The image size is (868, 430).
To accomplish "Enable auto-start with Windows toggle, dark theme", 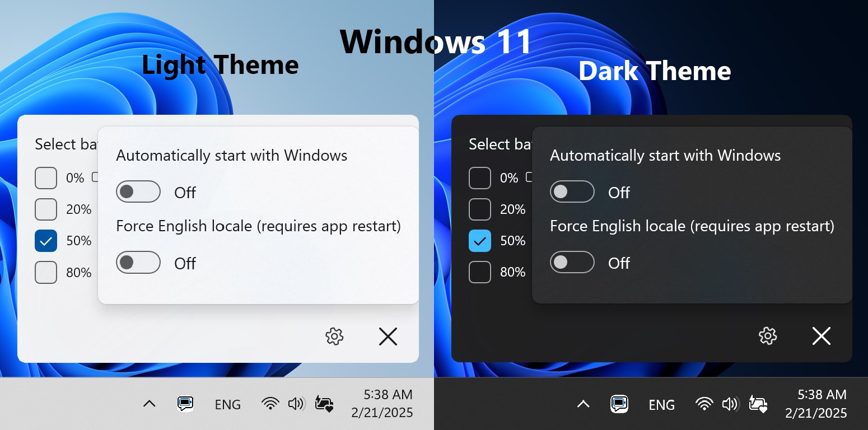I will point(572,192).
